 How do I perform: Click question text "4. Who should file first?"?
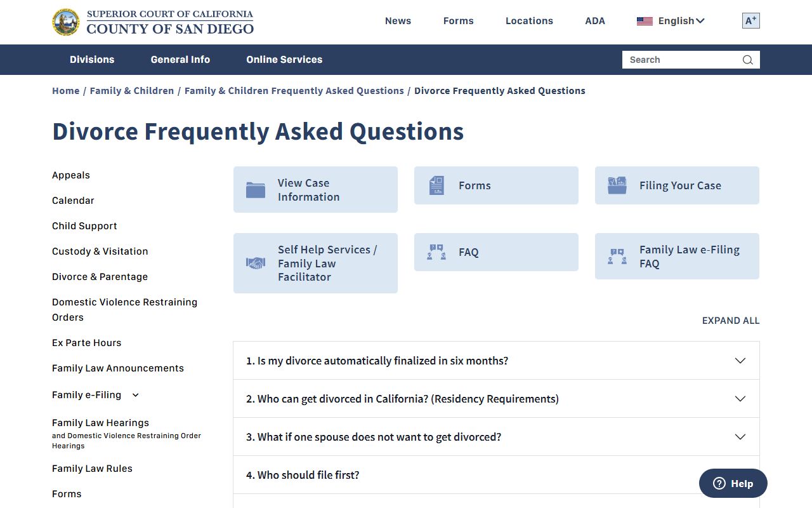coord(303,475)
